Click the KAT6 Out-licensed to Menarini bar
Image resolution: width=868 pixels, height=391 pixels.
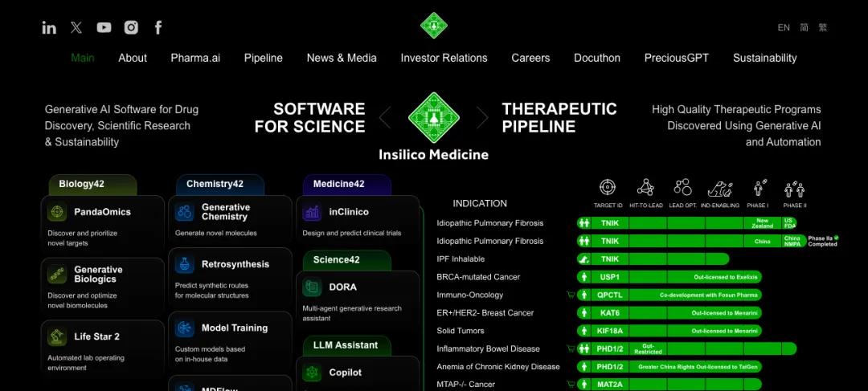669,312
